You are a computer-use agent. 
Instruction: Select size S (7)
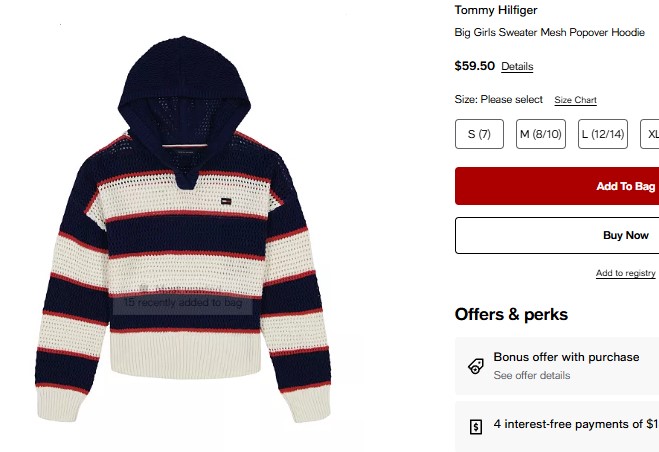click(479, 134)
